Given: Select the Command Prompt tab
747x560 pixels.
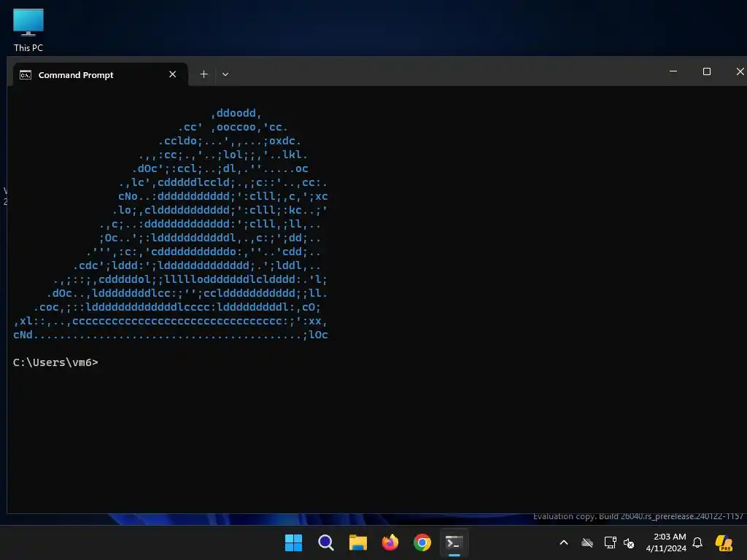Looking at the screenshot, I should click(101, 74).
